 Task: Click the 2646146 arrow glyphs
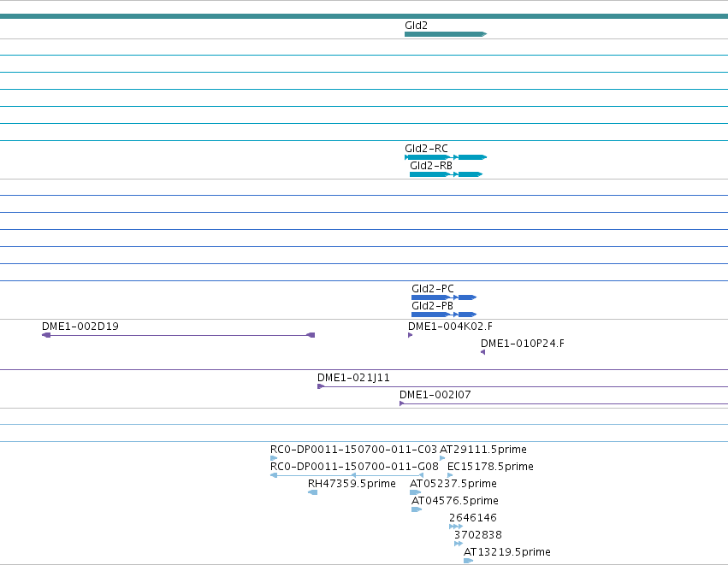click(456, 527)
